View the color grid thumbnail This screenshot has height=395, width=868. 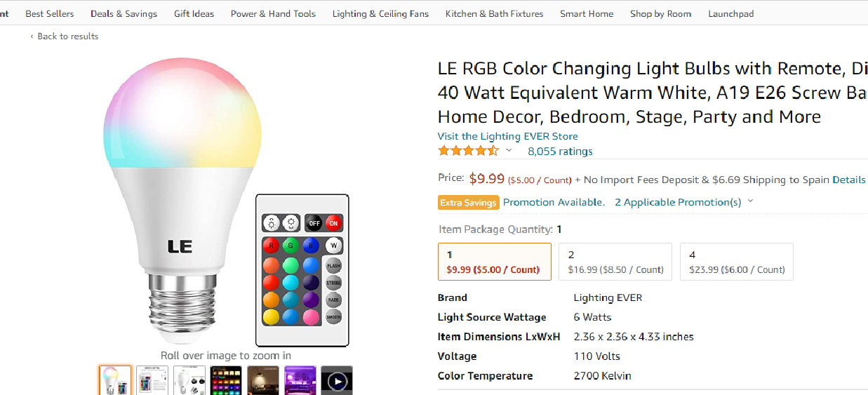226,380
